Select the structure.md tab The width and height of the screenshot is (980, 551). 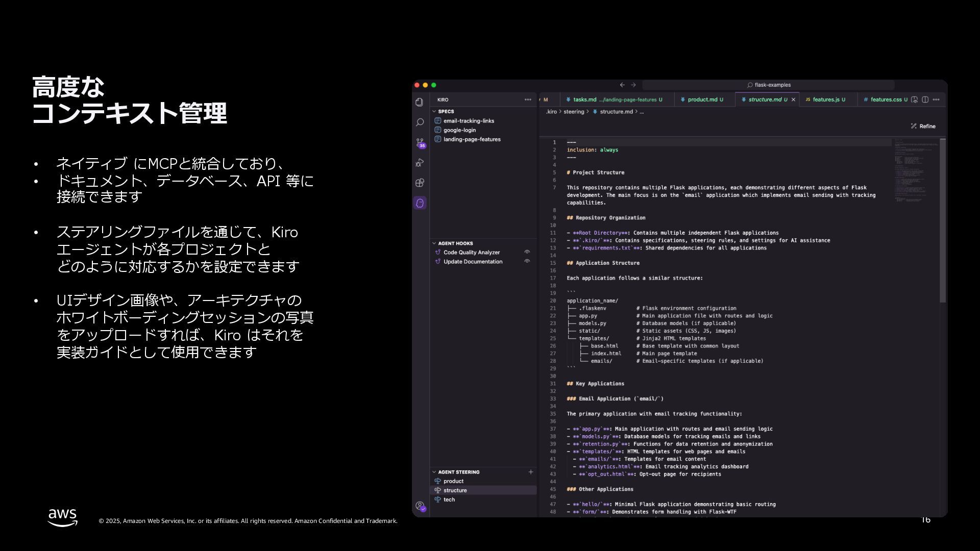(x=767, y=100)
